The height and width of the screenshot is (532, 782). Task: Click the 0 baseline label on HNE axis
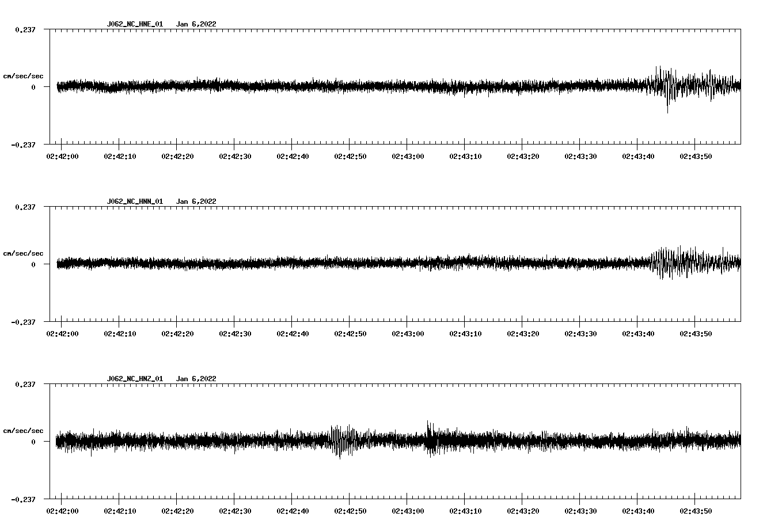click(x=33, y=87)
